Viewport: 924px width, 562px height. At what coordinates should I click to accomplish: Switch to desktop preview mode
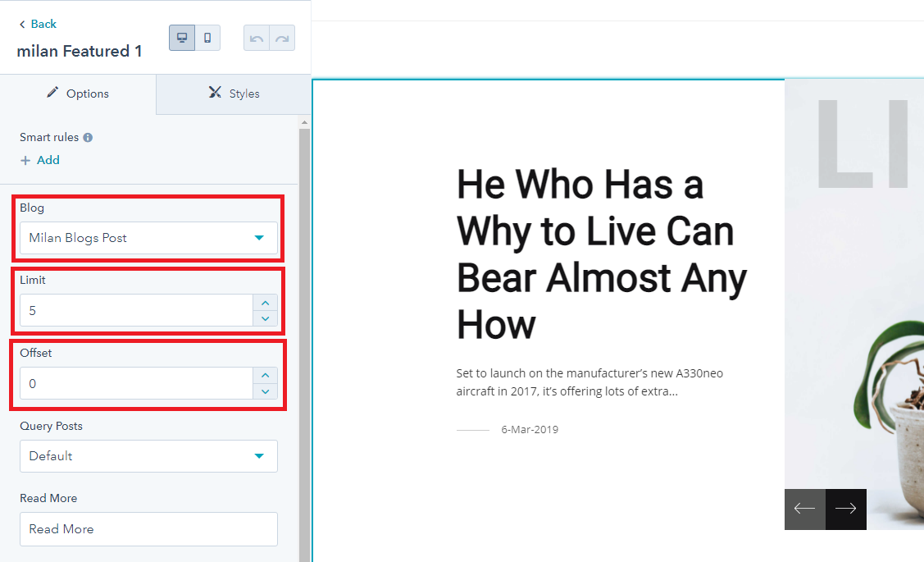click(x=182, y=38)
